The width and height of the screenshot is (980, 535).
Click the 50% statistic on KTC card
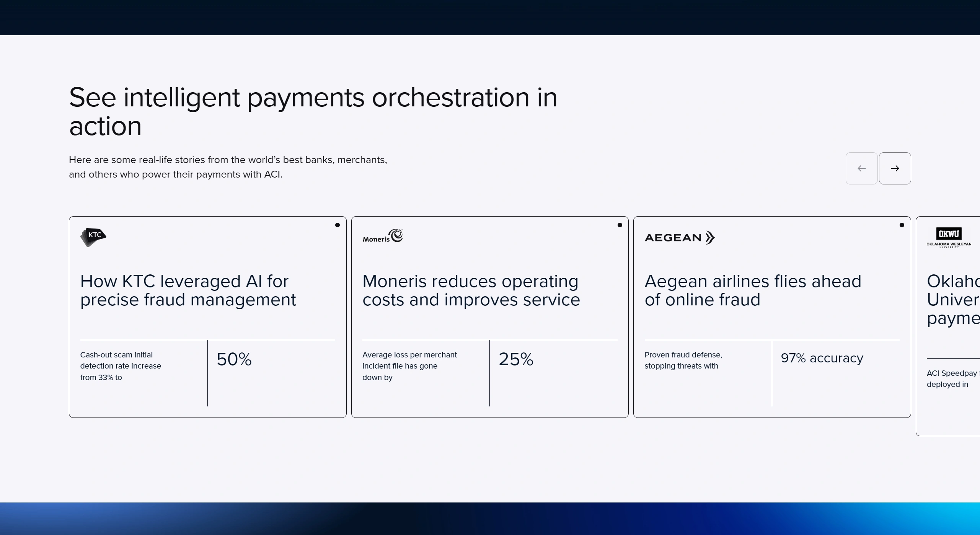coord(234,359)
